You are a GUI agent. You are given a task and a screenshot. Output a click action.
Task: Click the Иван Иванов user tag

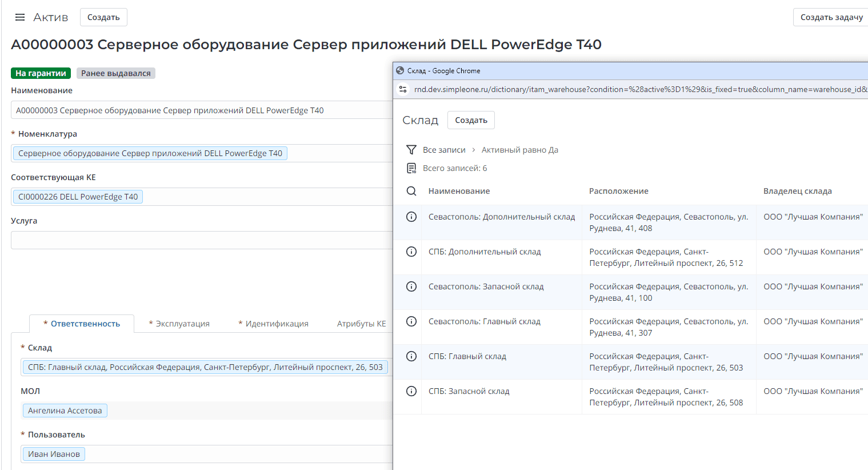click(x=54, y=454)
